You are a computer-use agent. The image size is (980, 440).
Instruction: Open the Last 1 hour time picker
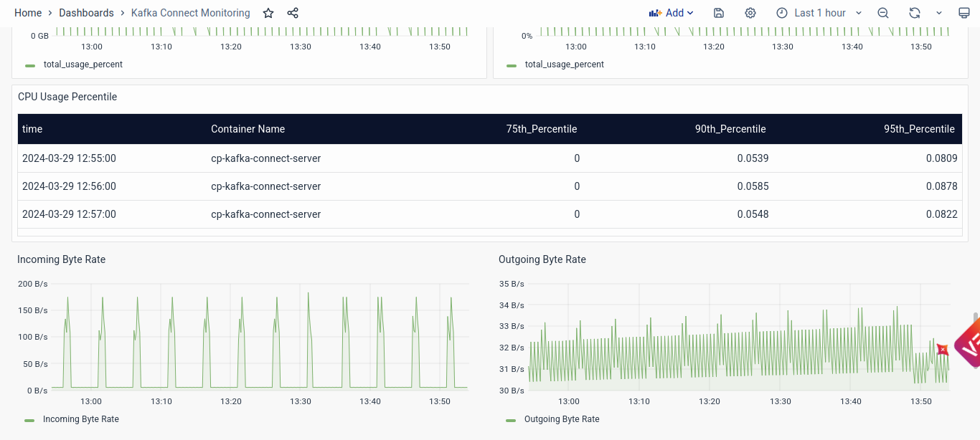(x=819, y=13)
